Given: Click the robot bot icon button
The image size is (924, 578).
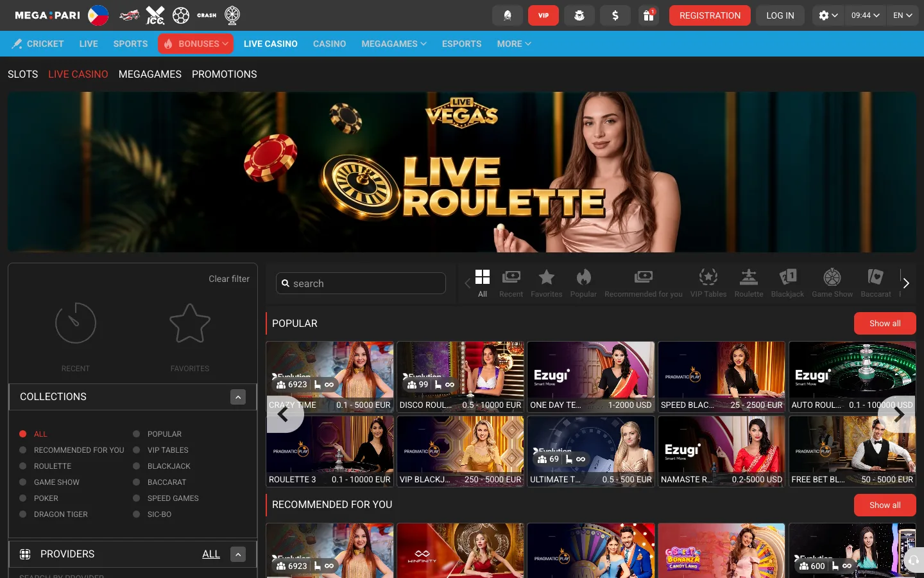Looking at the screenshot, I should tap(579, 15).
